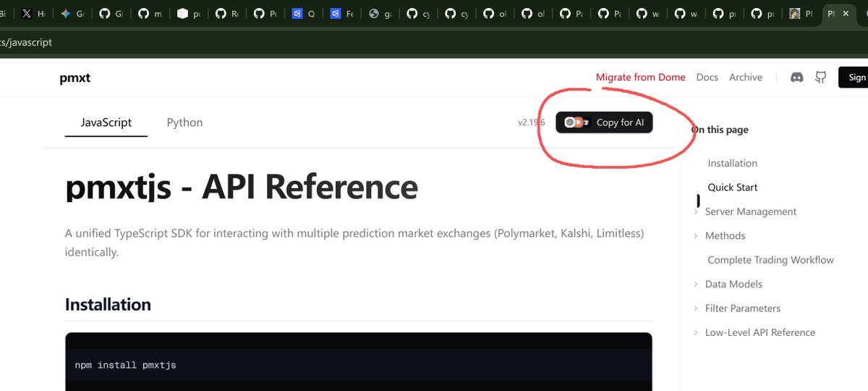The width and height of the screenshot is (868, 391).
Task: Expand the Low-Level API Reference chevron
Action: [x=696, y=333]
